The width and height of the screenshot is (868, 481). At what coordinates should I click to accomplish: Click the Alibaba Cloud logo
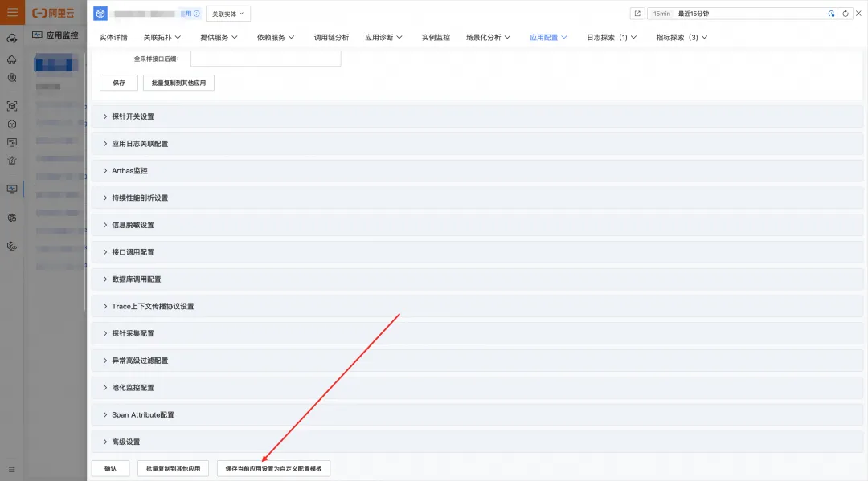tap(53, 13)
